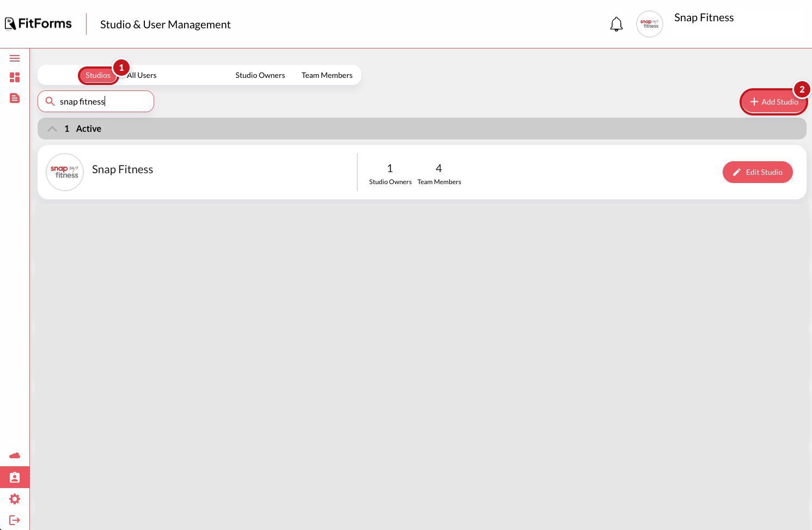Click the Studio & User Management title
Screen dimensions: 812x530
pos(165,25)
